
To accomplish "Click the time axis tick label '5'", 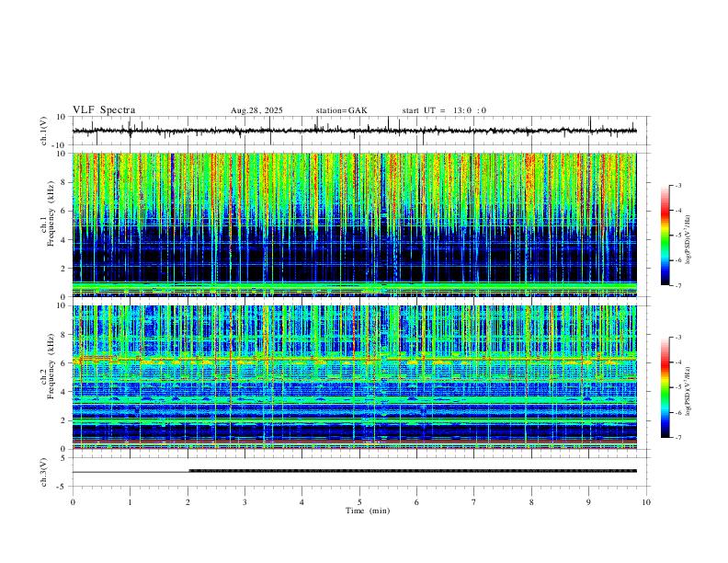I will tap(359, 502).
